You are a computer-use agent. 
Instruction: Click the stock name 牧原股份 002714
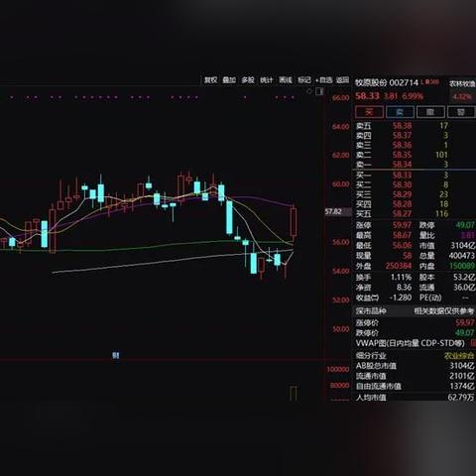tap(387, 82)
